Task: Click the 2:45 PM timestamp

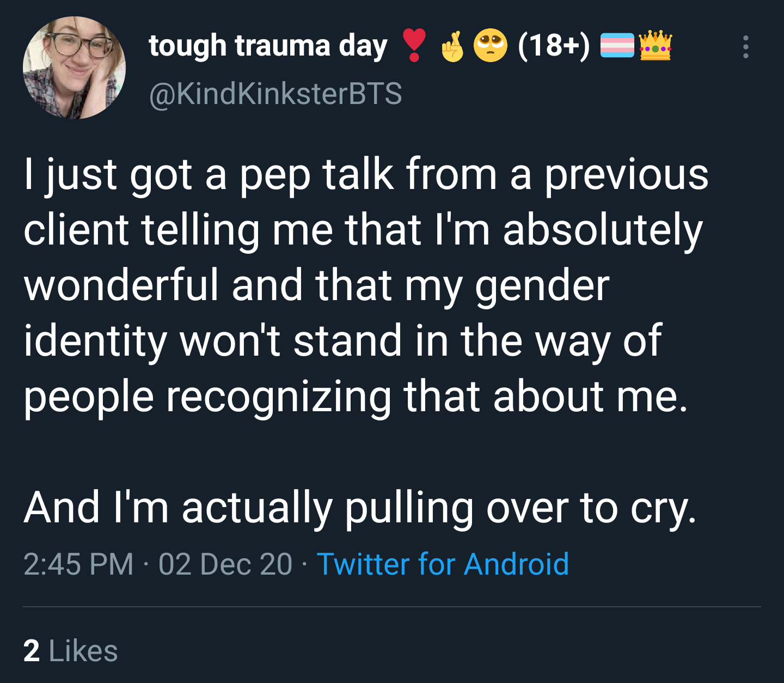Action: click(78, 564)
